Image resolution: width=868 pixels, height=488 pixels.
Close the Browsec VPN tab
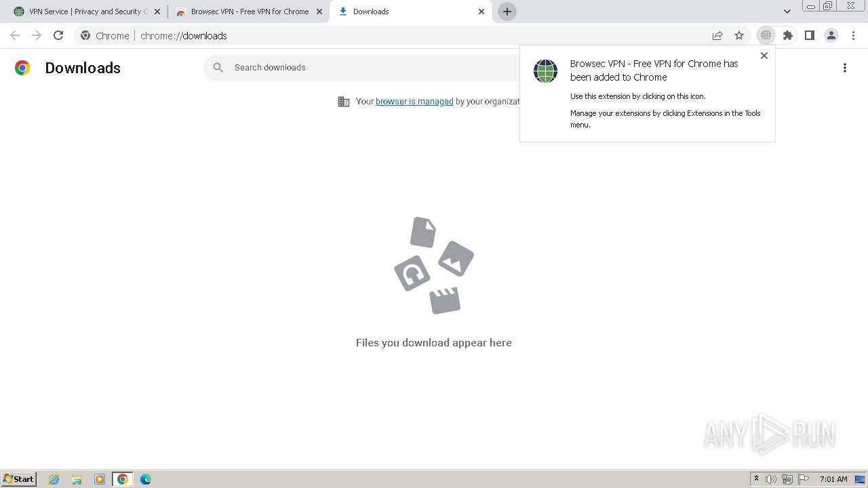(319, 12)
